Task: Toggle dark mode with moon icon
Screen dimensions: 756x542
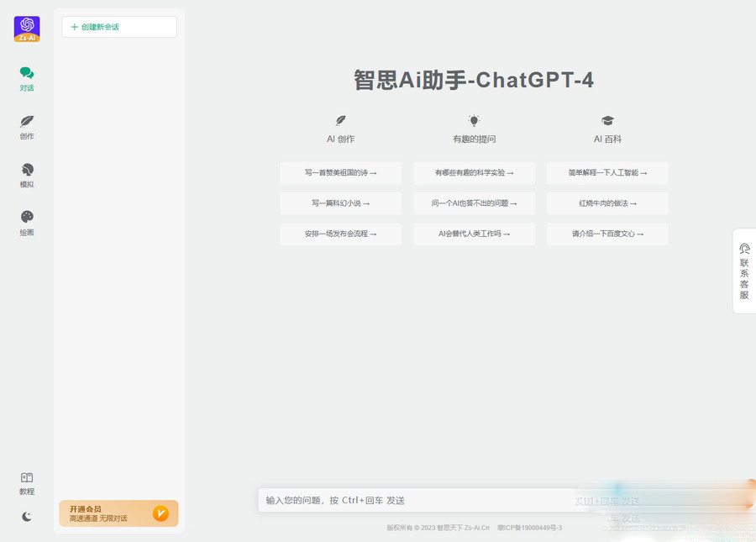Action: pyautogui.click(x=27, y=517)
